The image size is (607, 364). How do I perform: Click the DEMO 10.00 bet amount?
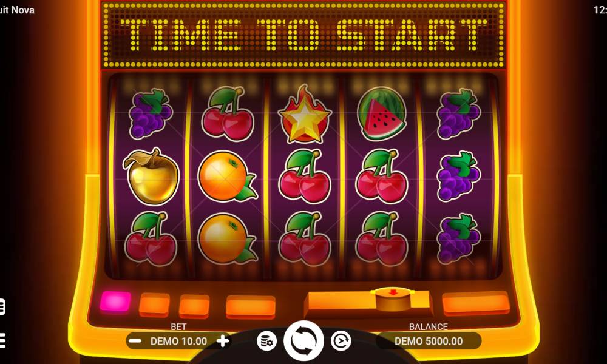pyautogui.click(x=178, y=341)
